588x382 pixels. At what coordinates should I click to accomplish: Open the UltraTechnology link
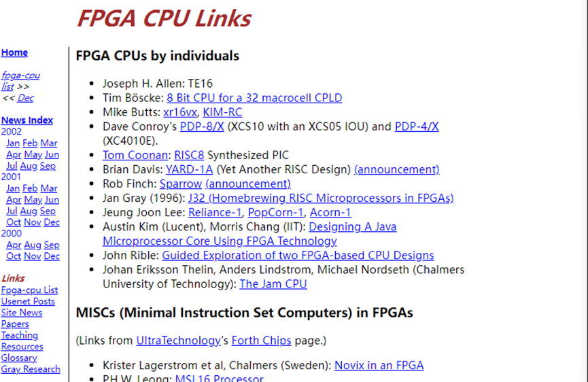[x=179, y=341]
